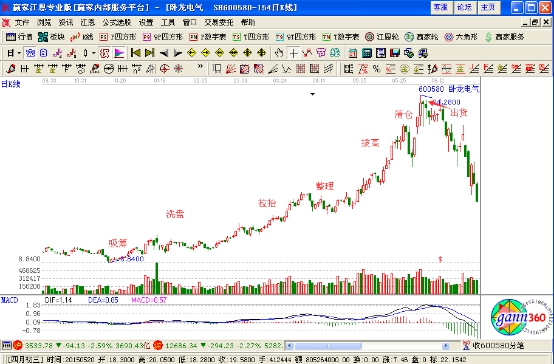Toggle the crosshair cursor button
This screenshot has height=364, width=554.
pyautogui.click(x=293, y=53)
